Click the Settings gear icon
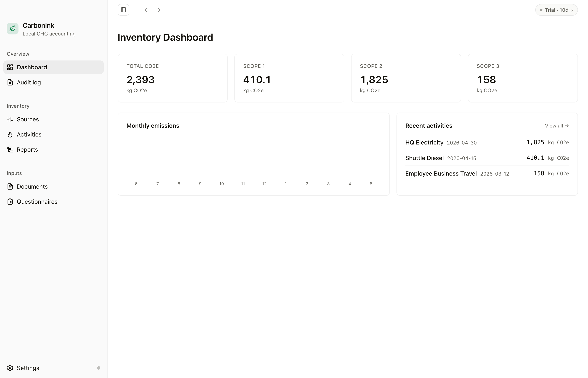Screen dimensions: 588x378 [10, 368]
